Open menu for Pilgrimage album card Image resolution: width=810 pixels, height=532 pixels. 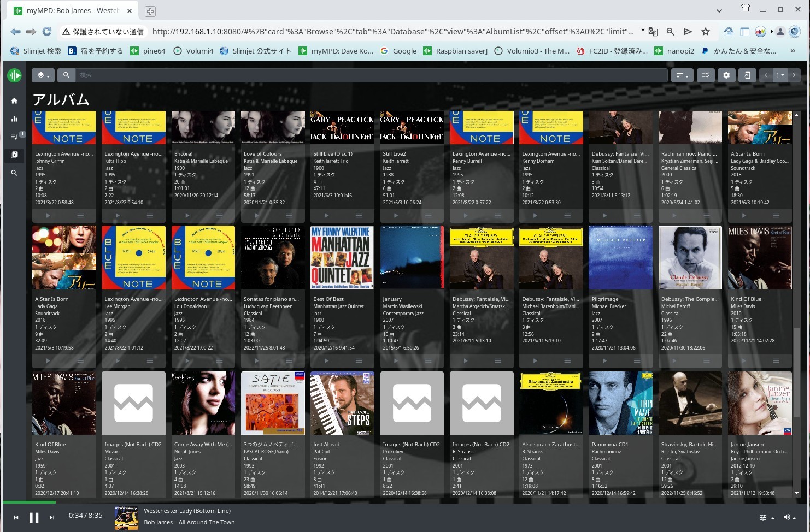(637, 360)
